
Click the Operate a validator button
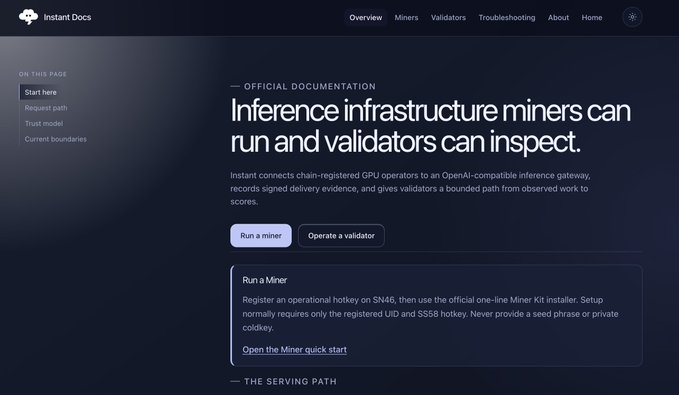click(341, 236)
